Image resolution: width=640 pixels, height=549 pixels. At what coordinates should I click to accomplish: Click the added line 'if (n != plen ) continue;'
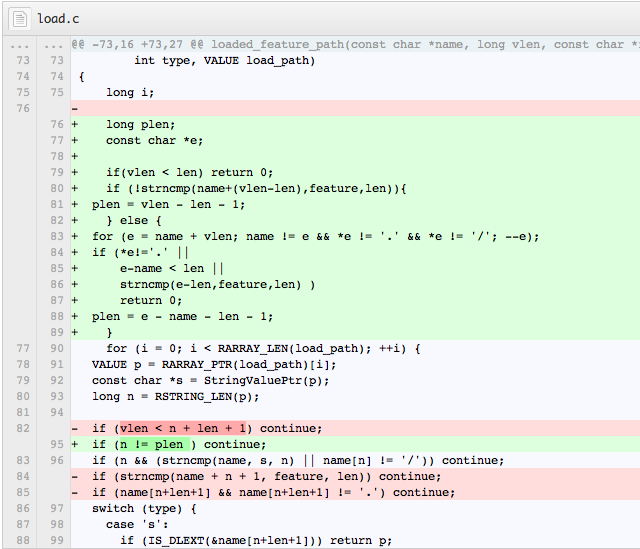[179, 444]
